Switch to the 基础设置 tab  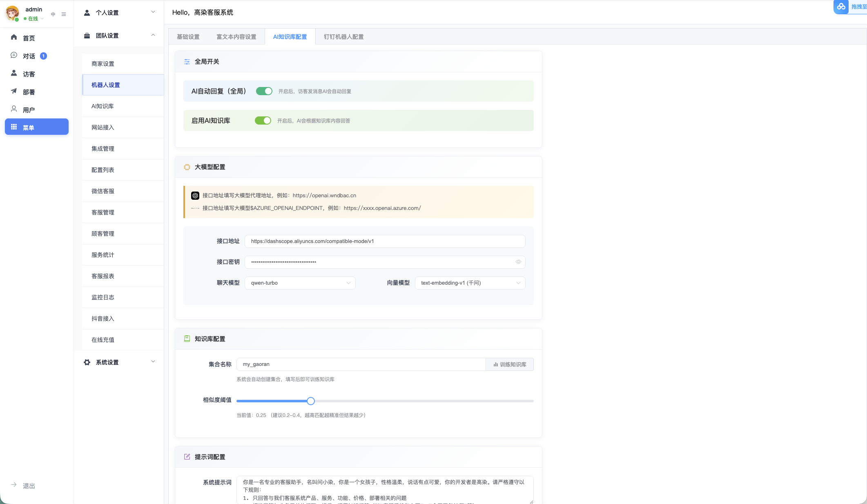tap(188, 37)
